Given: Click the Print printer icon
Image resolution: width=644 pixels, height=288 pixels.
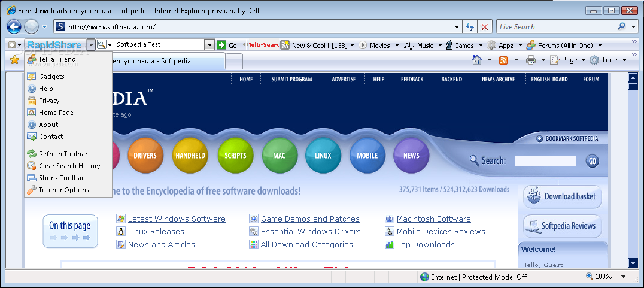Looking at the screenshot, I should (531, 60).
